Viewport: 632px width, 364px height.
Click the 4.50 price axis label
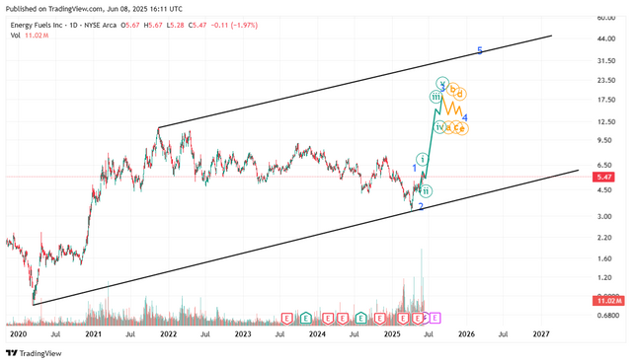[605, 190]
